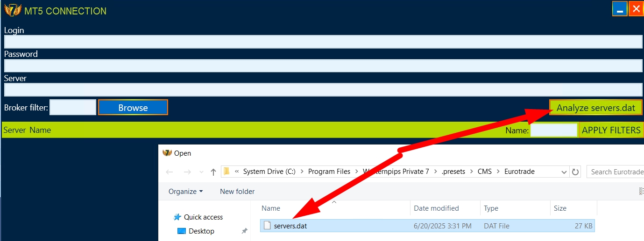644x241 pixels.
Task: Click the blue Browse button
Action: coord(133,108)
